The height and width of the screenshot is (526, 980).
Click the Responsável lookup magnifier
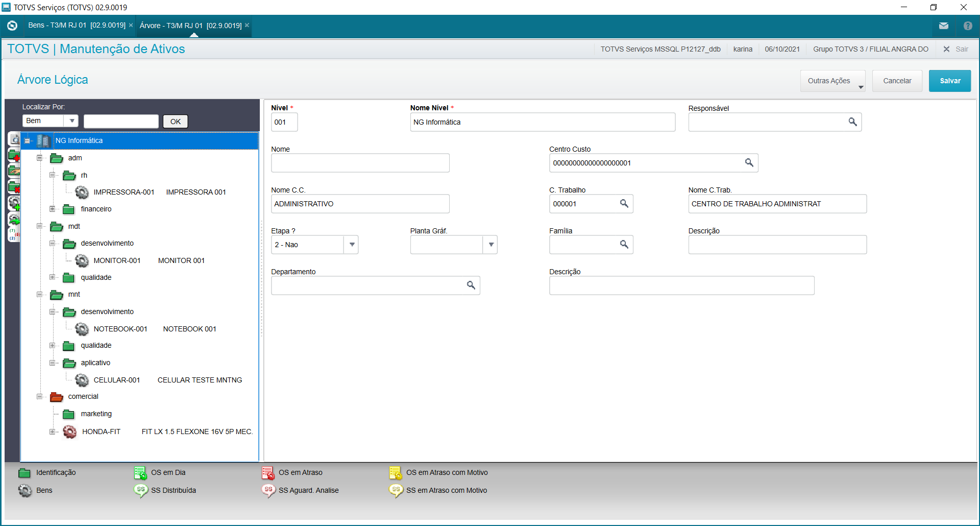point(852,122)
